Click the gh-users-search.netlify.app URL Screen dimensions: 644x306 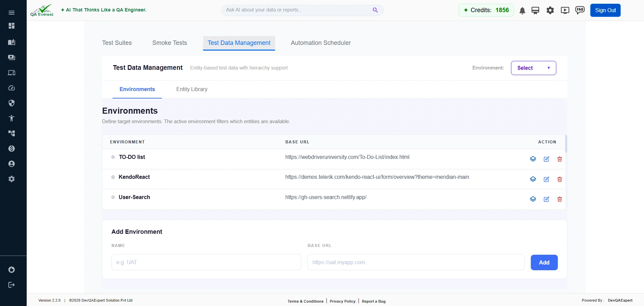coord(326,197)
